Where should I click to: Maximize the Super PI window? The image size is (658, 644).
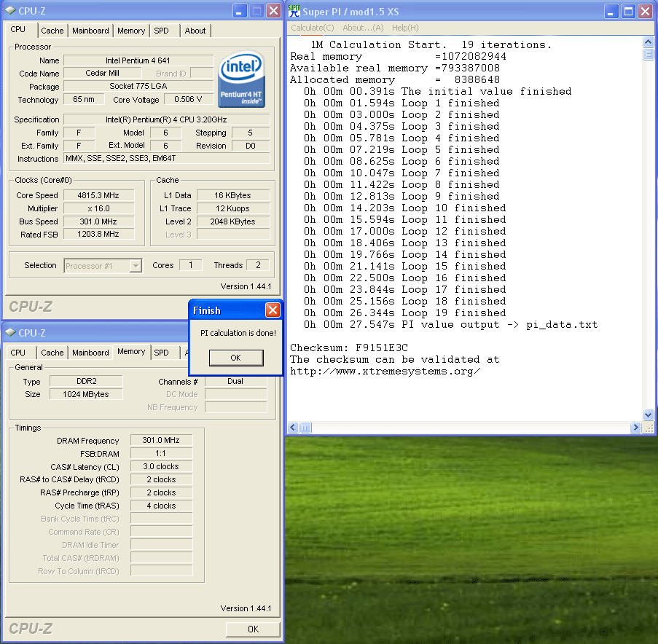[628, 12]
